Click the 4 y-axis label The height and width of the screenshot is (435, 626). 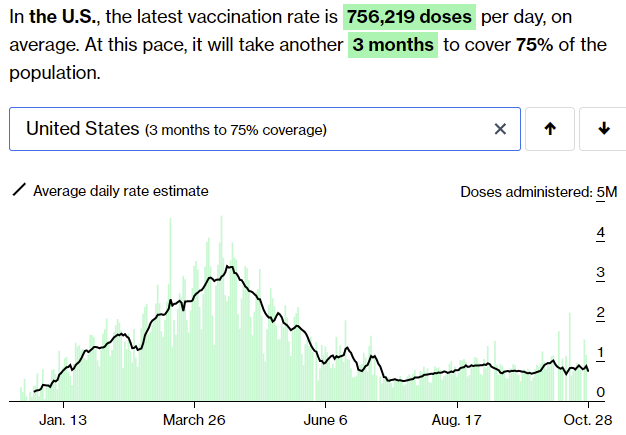point(601,233)
